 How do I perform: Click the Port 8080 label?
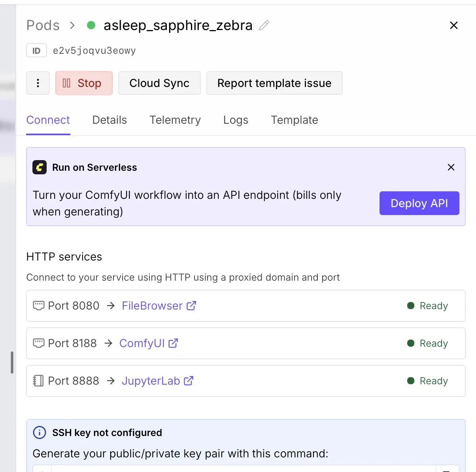pos(74,306)
